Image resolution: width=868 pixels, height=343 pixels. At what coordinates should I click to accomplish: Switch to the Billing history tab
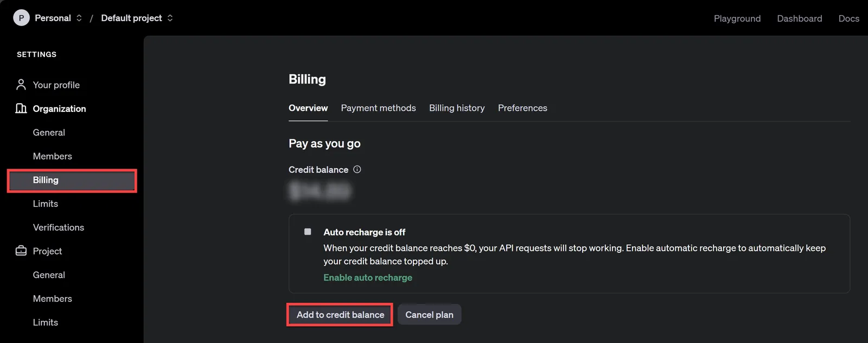(457, 108)
